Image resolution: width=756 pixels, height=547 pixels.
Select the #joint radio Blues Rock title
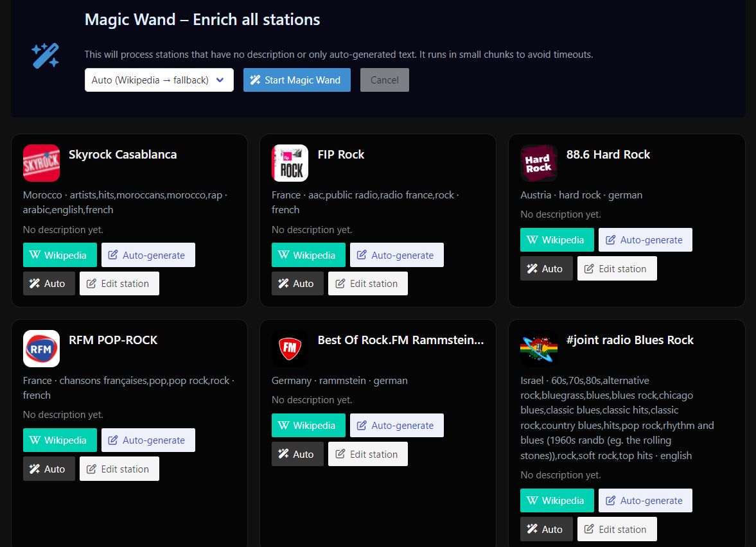(629, 340)
